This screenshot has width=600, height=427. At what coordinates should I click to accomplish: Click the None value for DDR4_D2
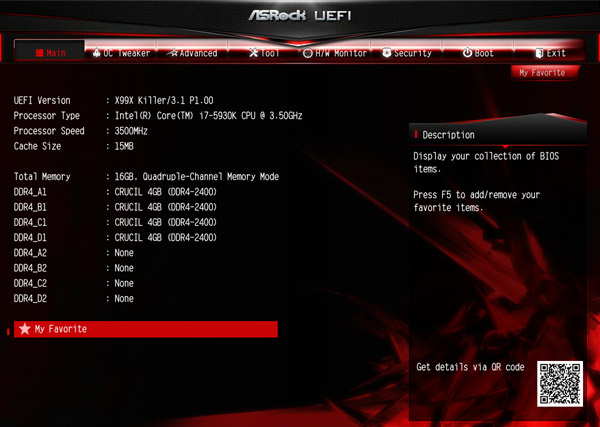124,298
